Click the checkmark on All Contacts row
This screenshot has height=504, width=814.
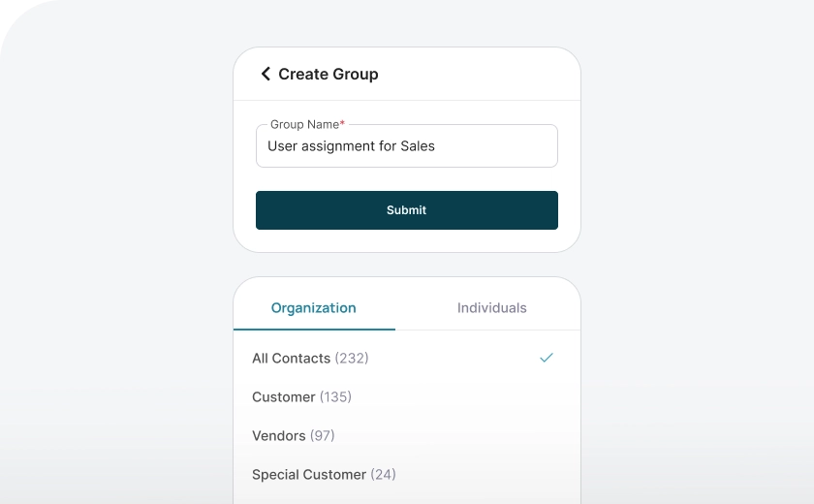coord(547,358)
